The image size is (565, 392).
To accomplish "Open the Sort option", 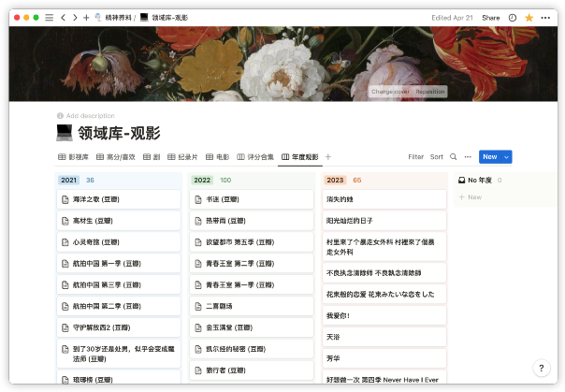I will click(x=436, y=157).
